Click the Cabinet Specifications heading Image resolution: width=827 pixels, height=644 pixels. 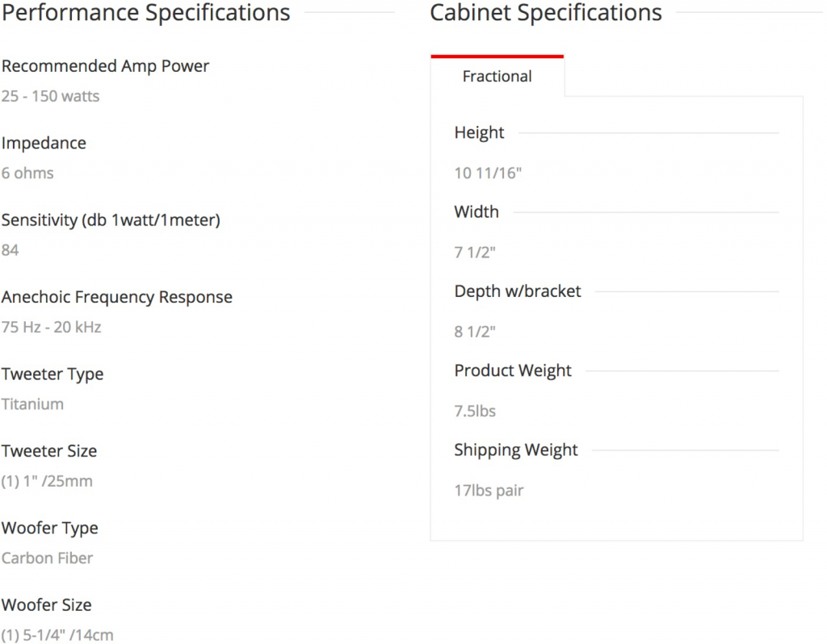click(546, 13)
